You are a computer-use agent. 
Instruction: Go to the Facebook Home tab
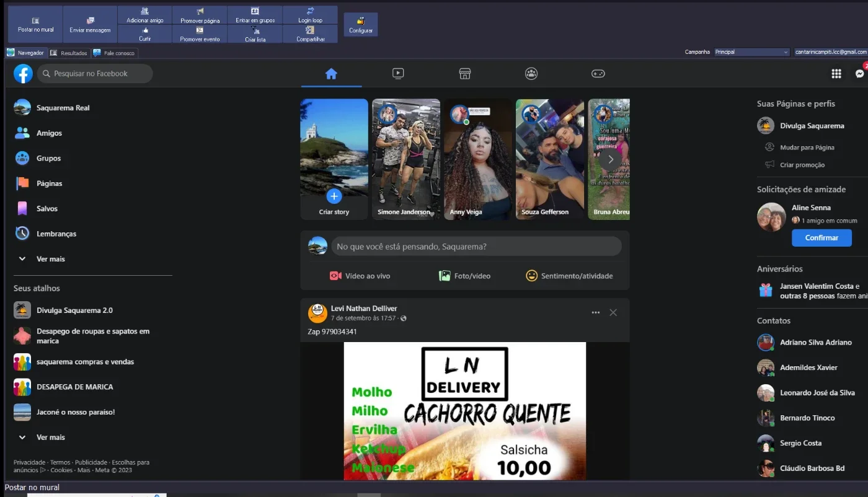tap(331, 74)
